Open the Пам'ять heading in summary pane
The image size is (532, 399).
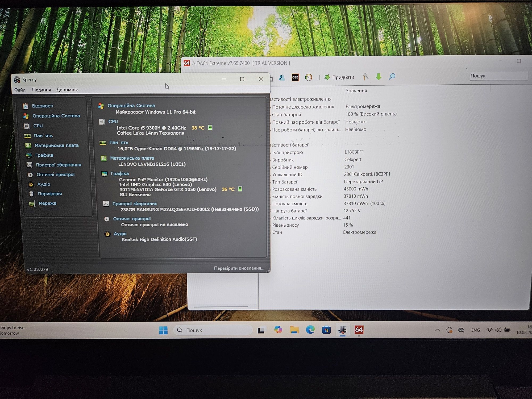(119, 143)
